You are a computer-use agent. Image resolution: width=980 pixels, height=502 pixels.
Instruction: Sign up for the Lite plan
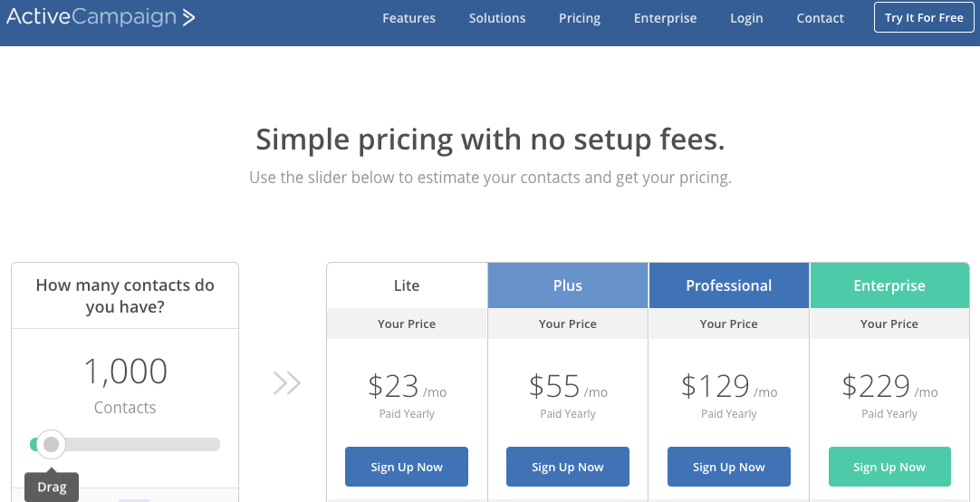pos(407,467)
